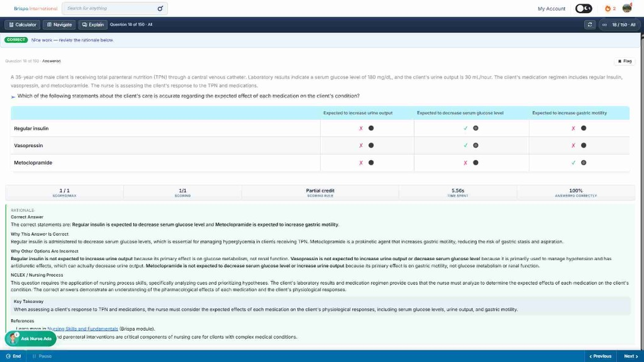Select Regular insulin decrease serum glucose radio
The width and height of the screenshot is (644, 362).
coord(475,128)
